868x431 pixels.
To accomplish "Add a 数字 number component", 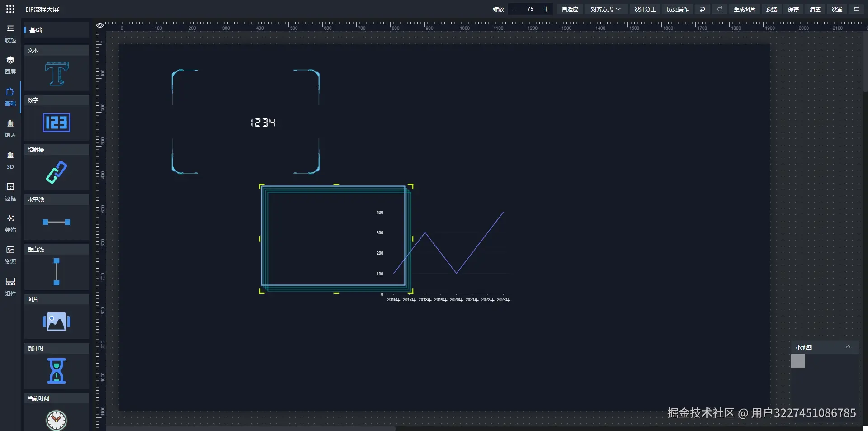I will tap(57, 118).
